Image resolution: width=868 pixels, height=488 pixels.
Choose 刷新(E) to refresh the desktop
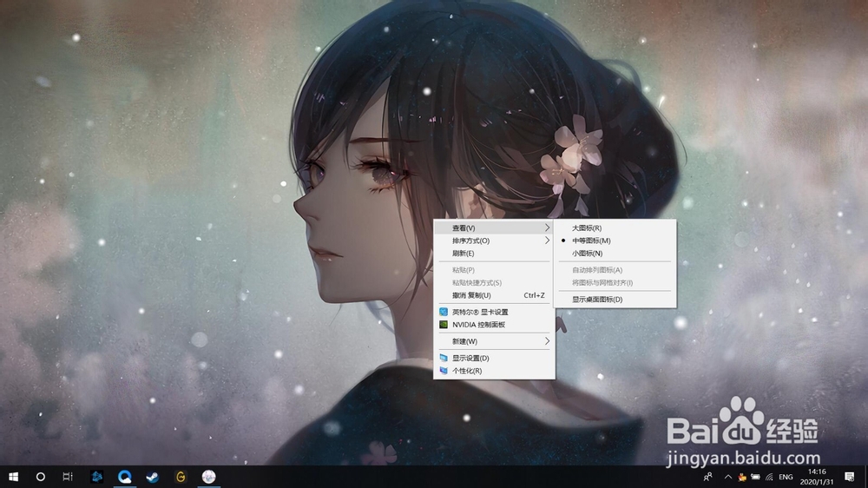(494, 254)
